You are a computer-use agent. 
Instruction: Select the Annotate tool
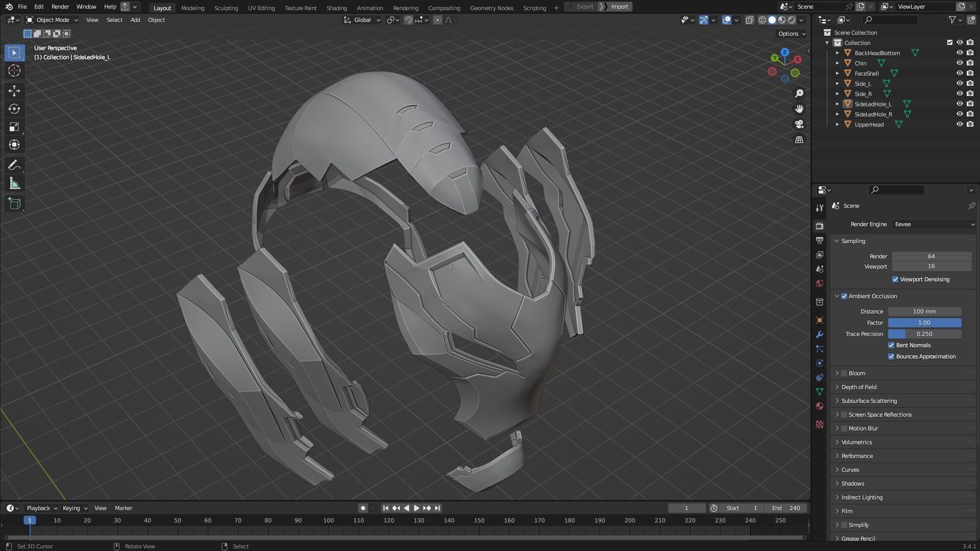pos(14,165)
